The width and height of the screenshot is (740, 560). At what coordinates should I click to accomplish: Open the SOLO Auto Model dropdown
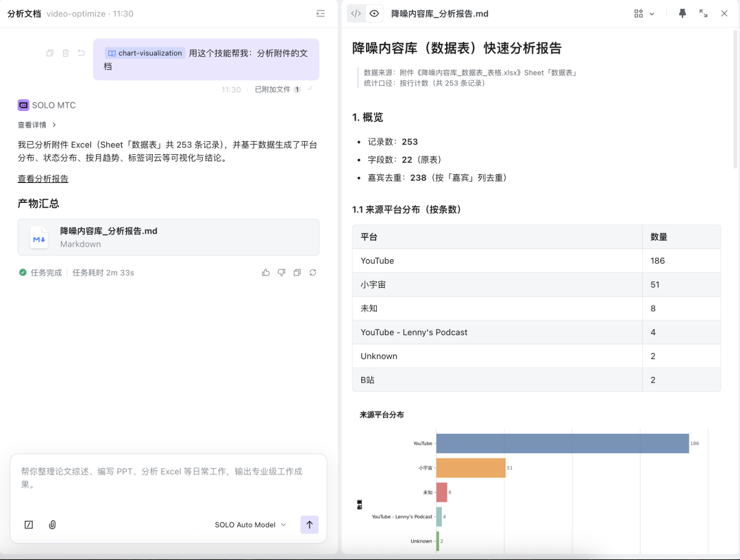[x=250, y=524]
